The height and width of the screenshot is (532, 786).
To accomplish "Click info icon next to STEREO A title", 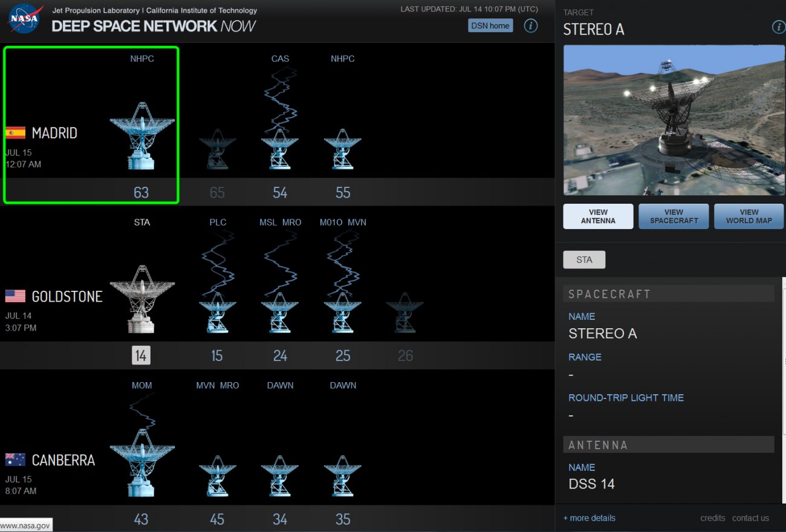I will pos(778,27).
